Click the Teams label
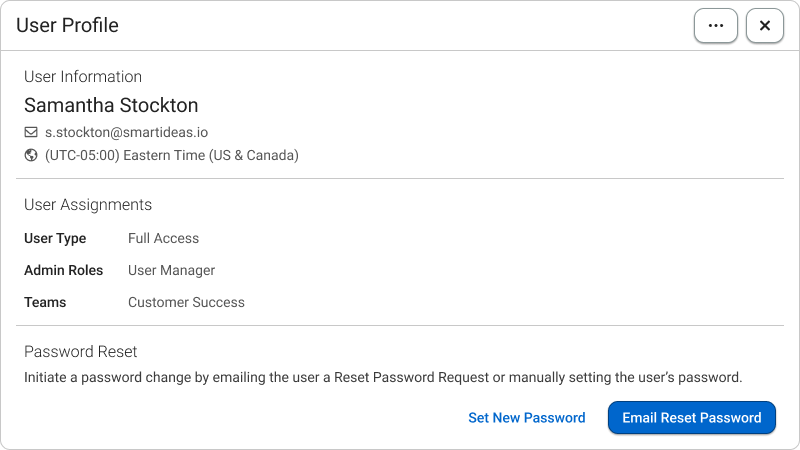Viewport: 800px width, 450px height. pyautogui.click(x=45, y=302)
